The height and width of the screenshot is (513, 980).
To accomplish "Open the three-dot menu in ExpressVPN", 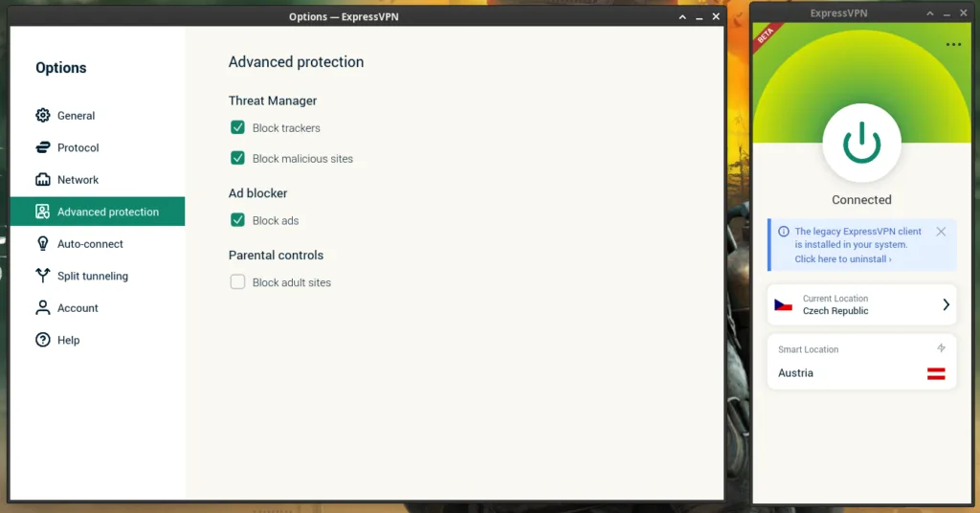I will point(953,45).
